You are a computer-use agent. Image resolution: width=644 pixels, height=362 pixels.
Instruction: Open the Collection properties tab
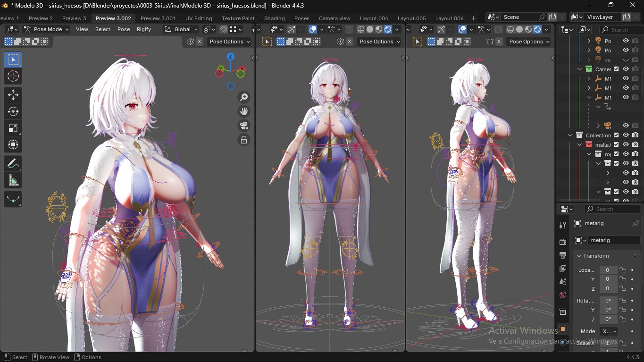coord(563,311)
